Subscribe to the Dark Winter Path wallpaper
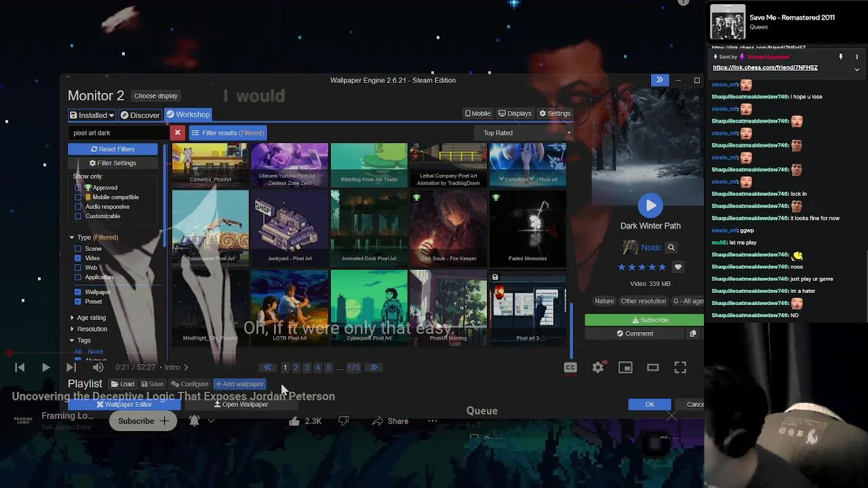The width and height of the screenshot is (868, 488). click(x=644, y=320)
